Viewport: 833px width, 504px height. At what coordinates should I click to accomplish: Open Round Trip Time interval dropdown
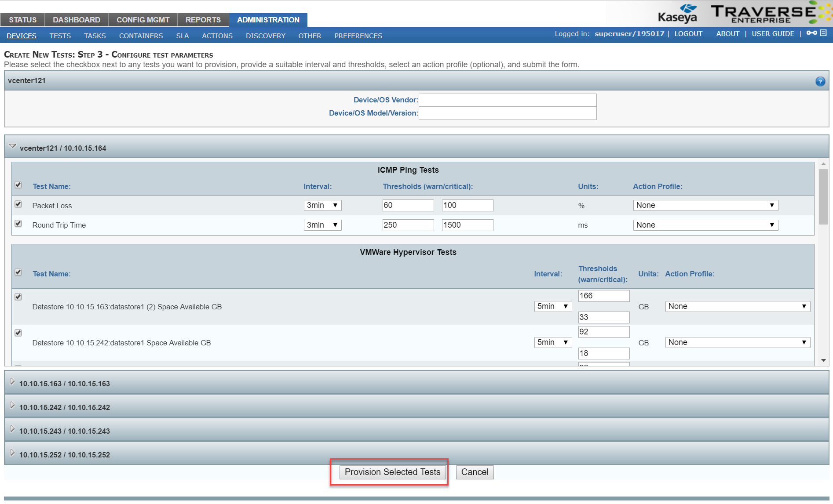coord(322,225)
